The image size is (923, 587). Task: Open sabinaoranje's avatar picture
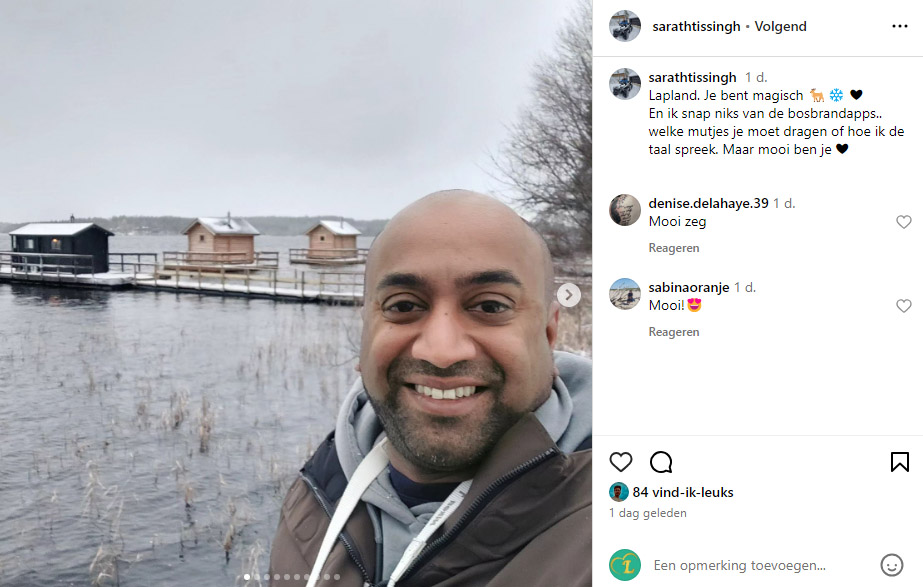(x=625, y=294)
